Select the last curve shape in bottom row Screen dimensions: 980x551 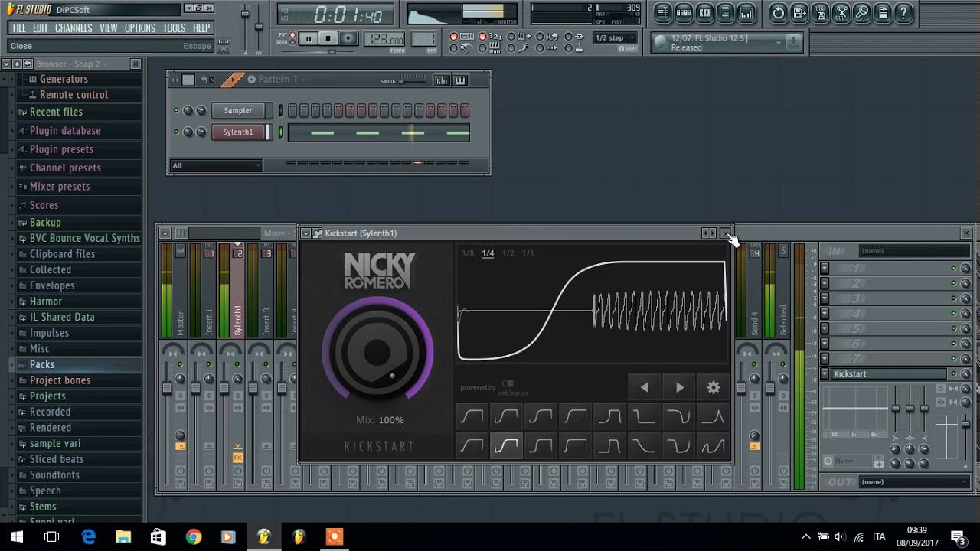tap(712, 445)
